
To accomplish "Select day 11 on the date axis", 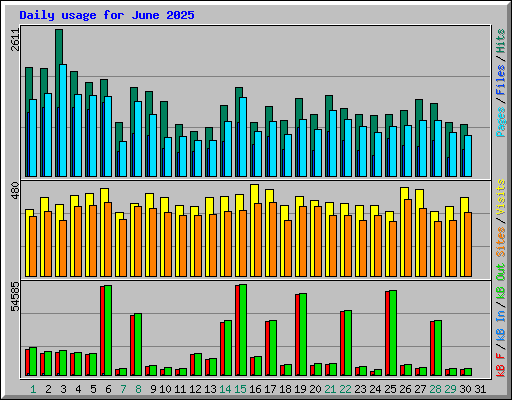I will (x=180, y=389).
